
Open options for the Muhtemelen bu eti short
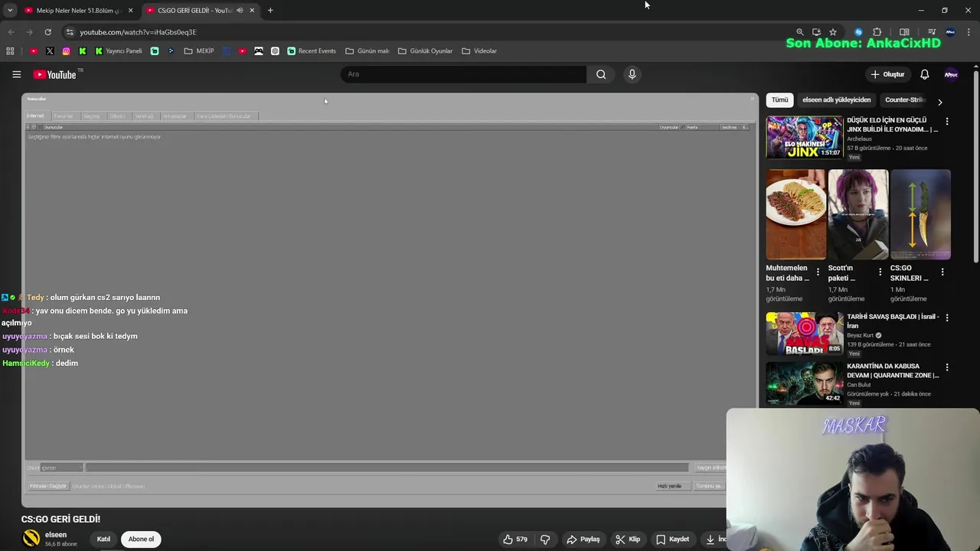818,272
